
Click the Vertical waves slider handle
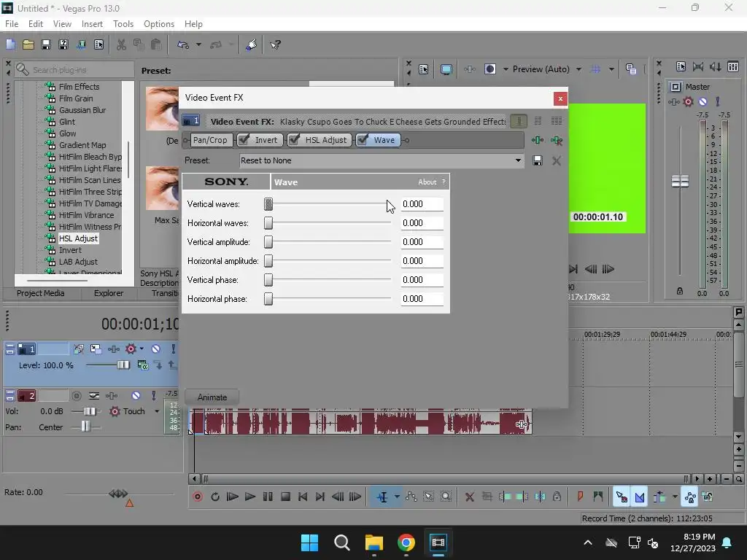pos(268,204)
